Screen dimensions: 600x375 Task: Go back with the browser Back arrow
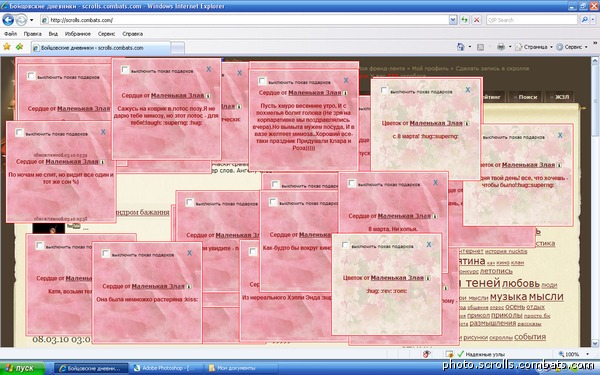pyautogui.click(x=8, y=20)
